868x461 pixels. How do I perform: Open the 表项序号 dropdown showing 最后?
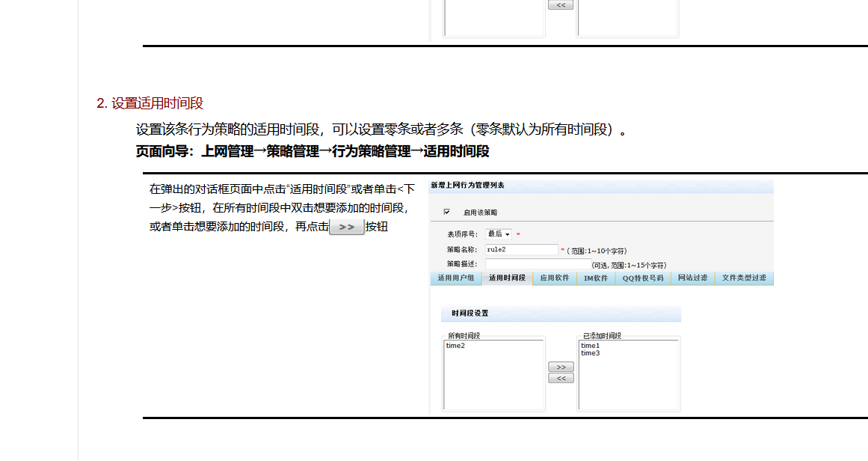pyautogui.click(x=498, y=234)
